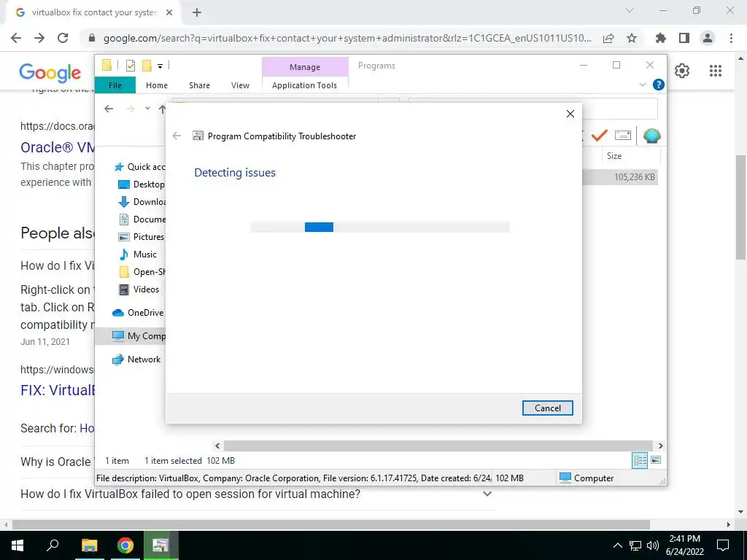The width and height of the screenshot is (747, 560).
Task: Click the folder icon at Explorer title bar left
Action: 107,65
